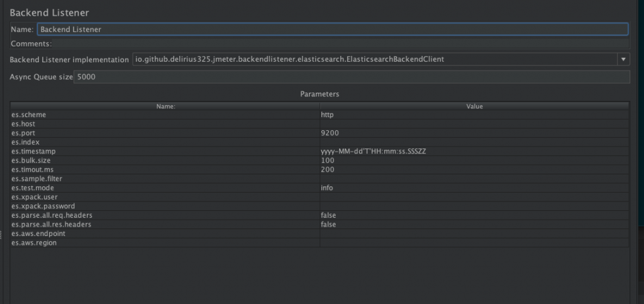Edit the es.aws.endpoint value cell
Image resolution: width=644 pixels, height=304 pixels.
pos(474,234)
